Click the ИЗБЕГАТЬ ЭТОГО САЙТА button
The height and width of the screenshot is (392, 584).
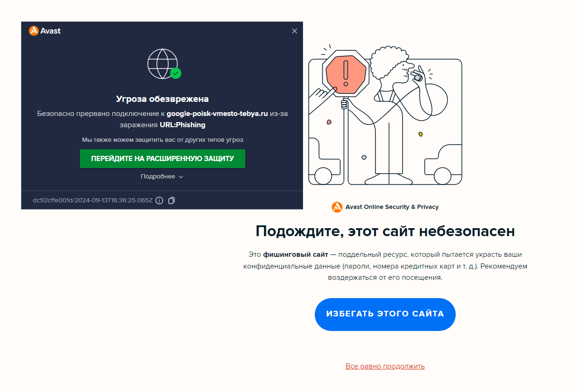(385, 314)
